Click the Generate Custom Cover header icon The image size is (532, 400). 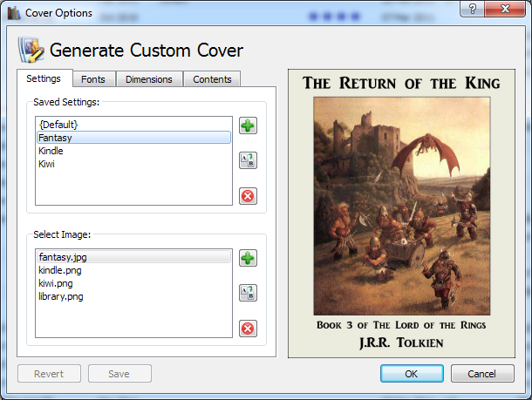point(31,50)
